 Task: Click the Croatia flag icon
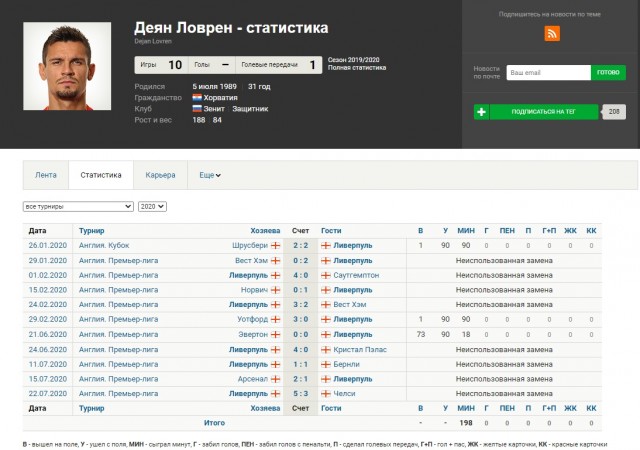pyautogui.click(x=197, y=98)
